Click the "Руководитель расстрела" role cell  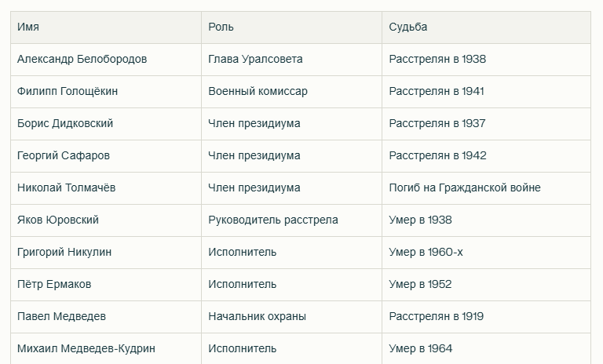(273, 220)
